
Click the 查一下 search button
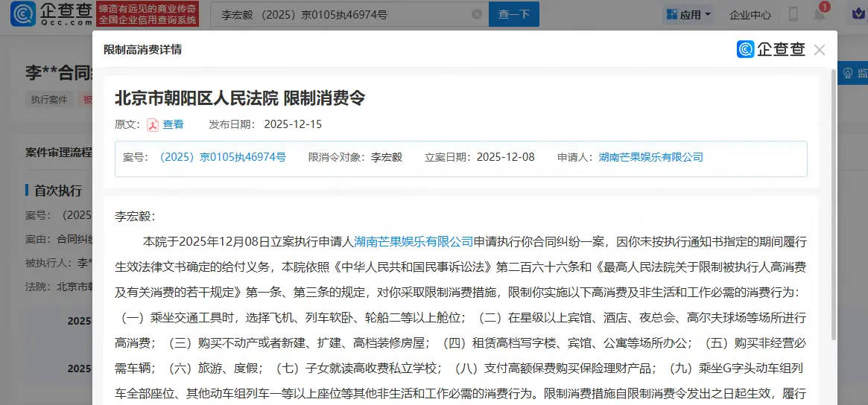click(x=513, y=14)
